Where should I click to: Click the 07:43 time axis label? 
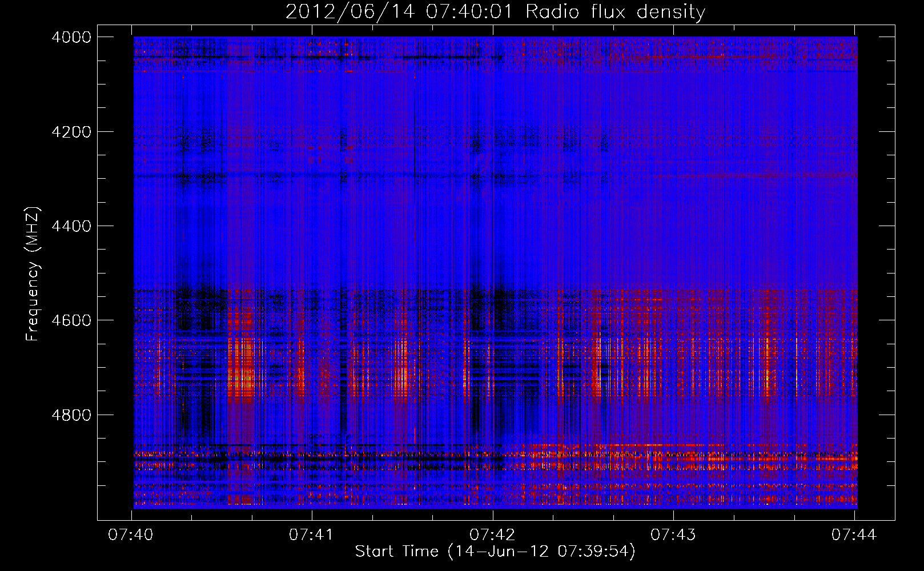click(674, 535)
